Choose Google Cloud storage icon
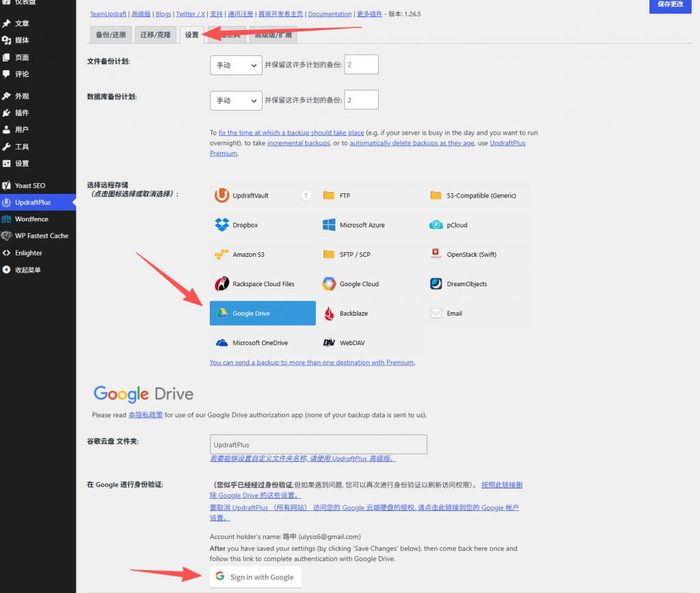The image size is (700, 593). click(x=329, y=284)
